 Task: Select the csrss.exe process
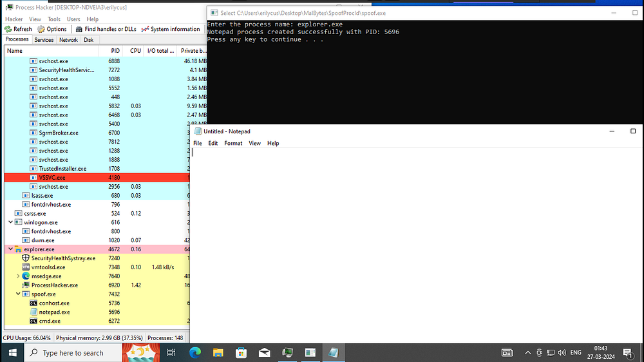click(97, 213)
